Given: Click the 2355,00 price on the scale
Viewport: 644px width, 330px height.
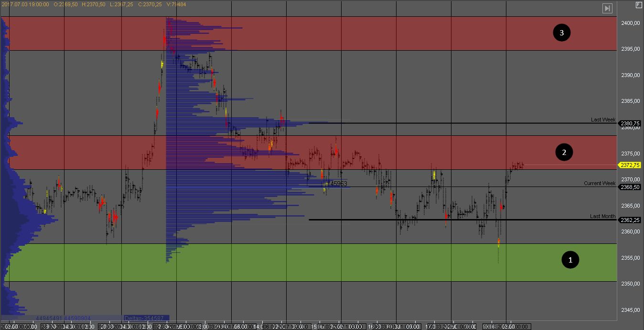Looking at the screenshot, I should click(631, 258).
